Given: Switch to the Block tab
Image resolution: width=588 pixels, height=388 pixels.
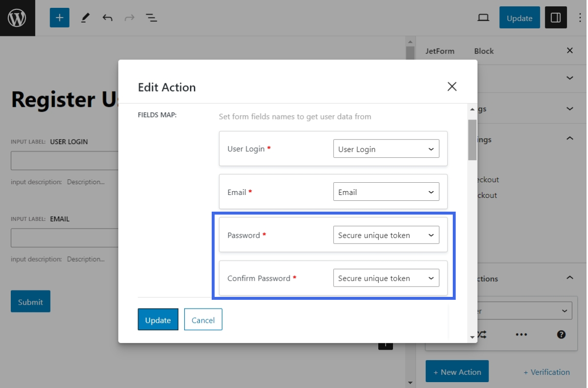Looking at the screenshot, I should [484, 50].
